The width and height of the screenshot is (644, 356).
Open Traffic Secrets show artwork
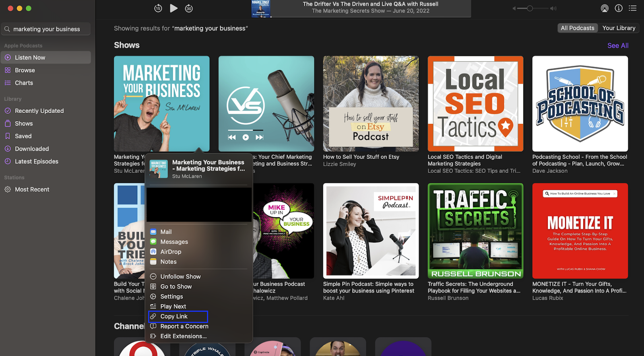(475, 231)
